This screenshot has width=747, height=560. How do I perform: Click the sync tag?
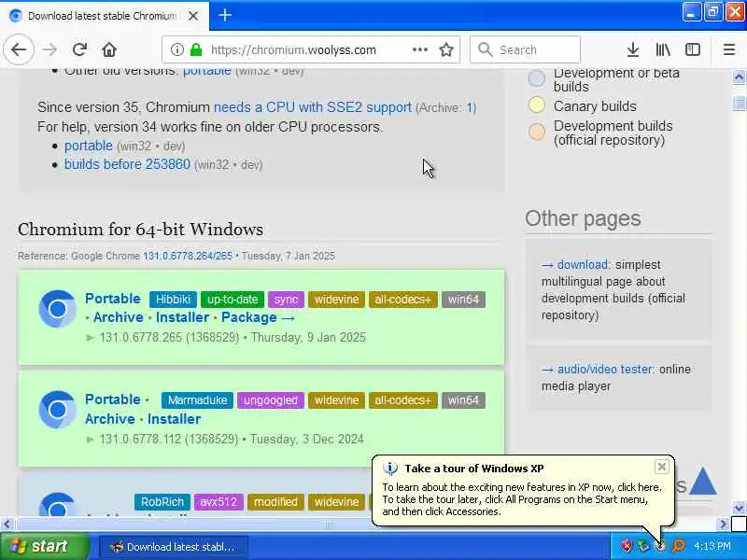click(x=286, y=300)
